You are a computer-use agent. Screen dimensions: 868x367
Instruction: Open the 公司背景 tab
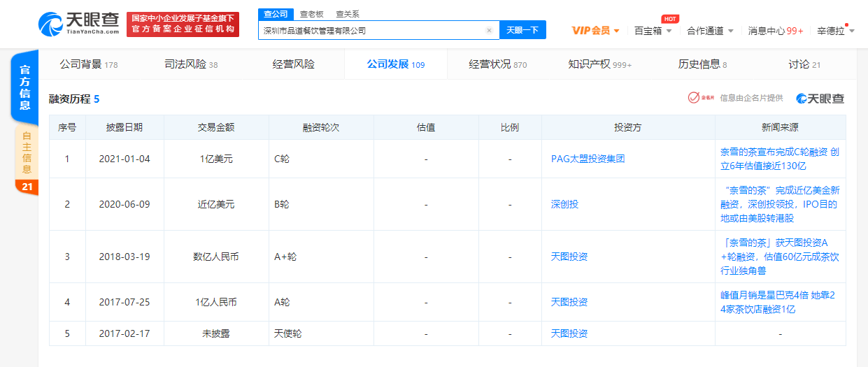pyautogui.click(x=89, y=64)
